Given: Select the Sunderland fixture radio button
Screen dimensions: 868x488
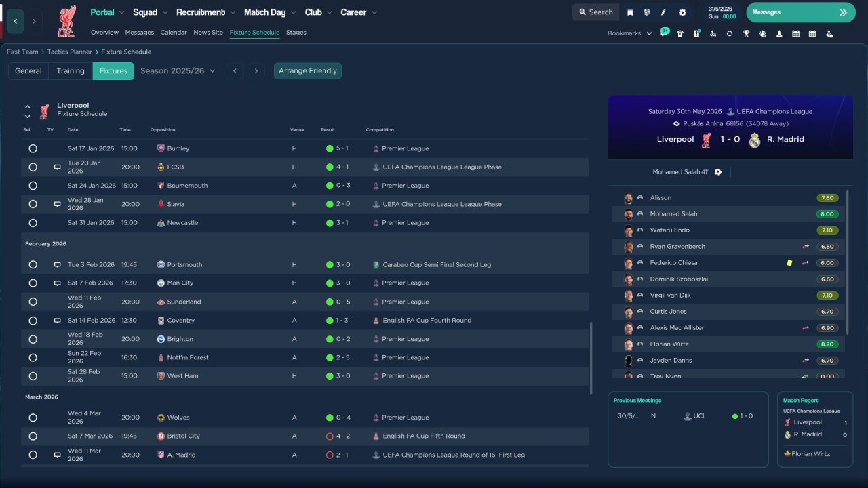Looking at the screenshot, I should point(33,302).
